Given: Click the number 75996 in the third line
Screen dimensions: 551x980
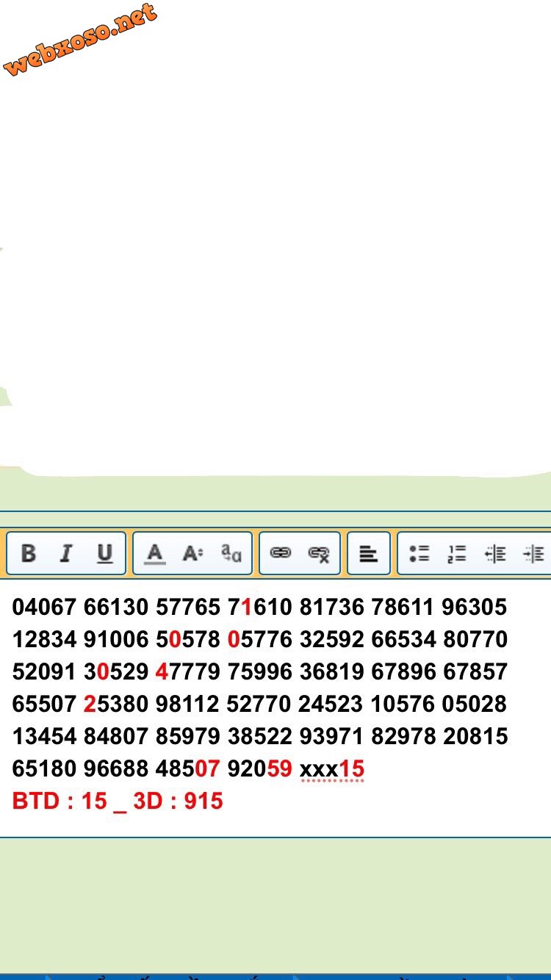Looking at the screenshot, I should [259, 671].
